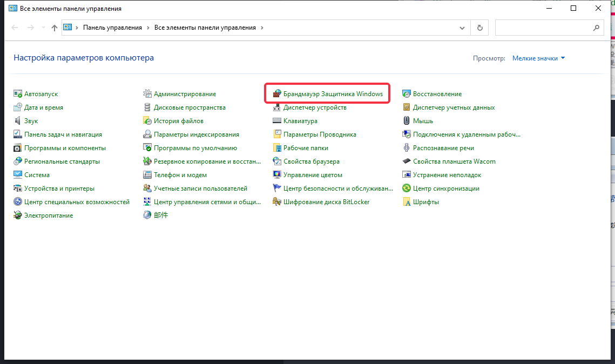615x364 pixels.
Task: Open the Восстановление icon
Action: click(x=407, y=94)
